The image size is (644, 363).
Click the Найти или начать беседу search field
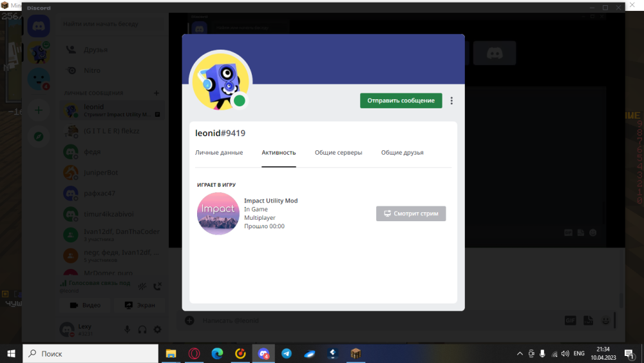coord(111,24)
